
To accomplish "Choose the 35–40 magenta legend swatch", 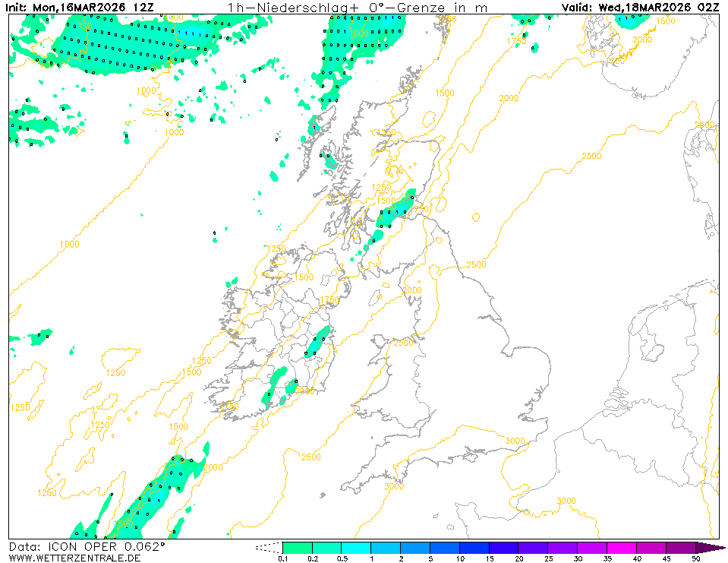I will 622,547.
